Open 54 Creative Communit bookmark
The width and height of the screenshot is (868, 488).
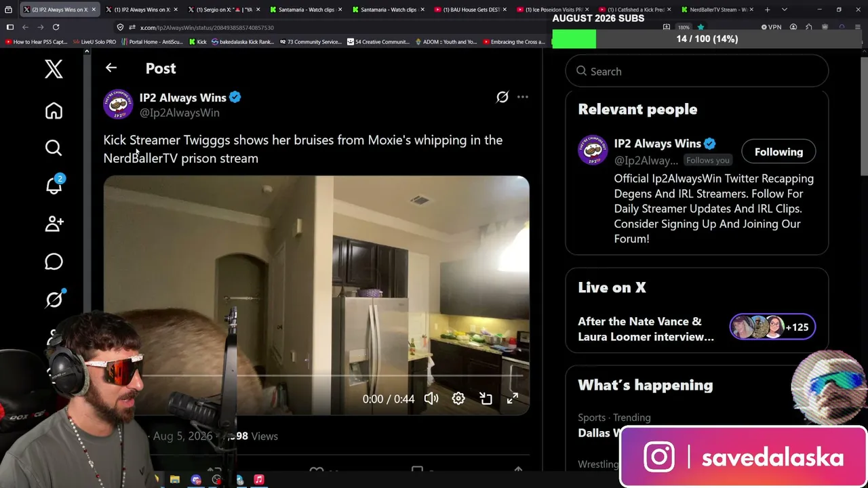(378, 42)
